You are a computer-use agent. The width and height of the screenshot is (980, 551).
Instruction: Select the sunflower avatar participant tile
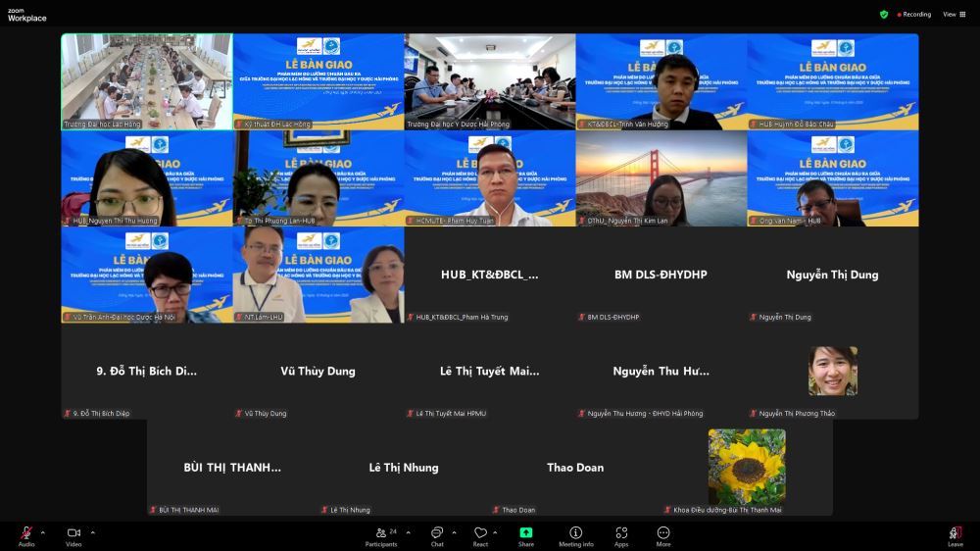747,467
